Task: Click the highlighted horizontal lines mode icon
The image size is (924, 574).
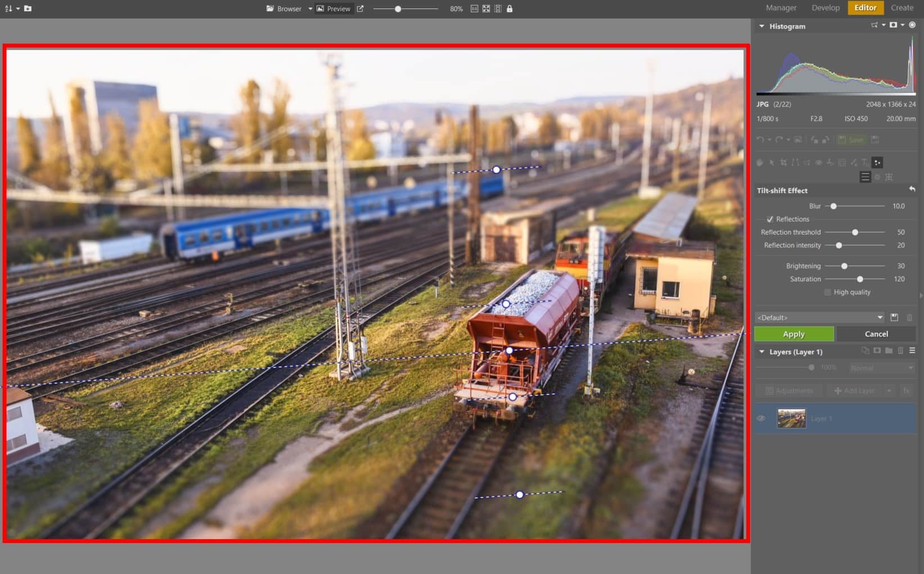Action: (x=865, y=177)
